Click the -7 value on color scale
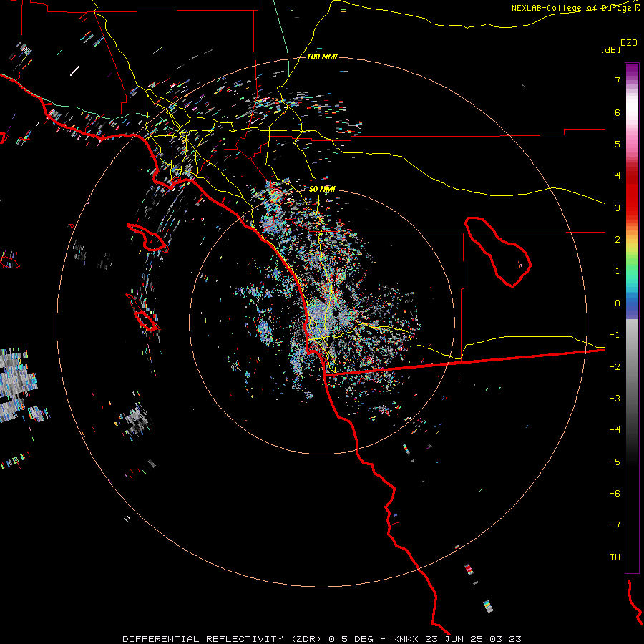Viewport: 644px width, 644px height. point(615,525)
